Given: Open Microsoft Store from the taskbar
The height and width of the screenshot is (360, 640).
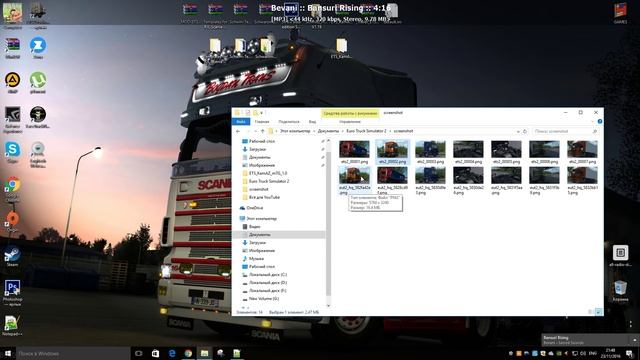Looking at the screenshot, I should click(155, 353).
